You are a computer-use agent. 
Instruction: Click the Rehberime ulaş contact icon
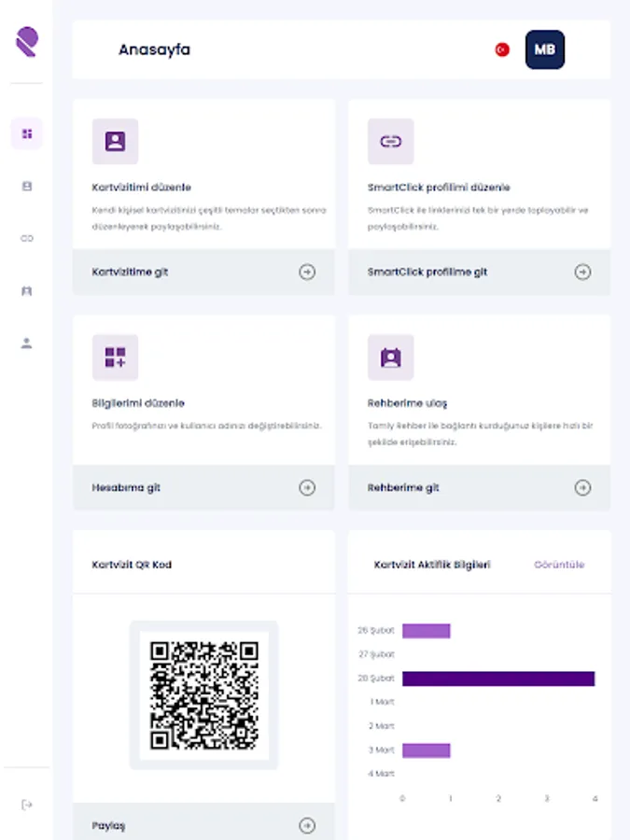[390, 357]
